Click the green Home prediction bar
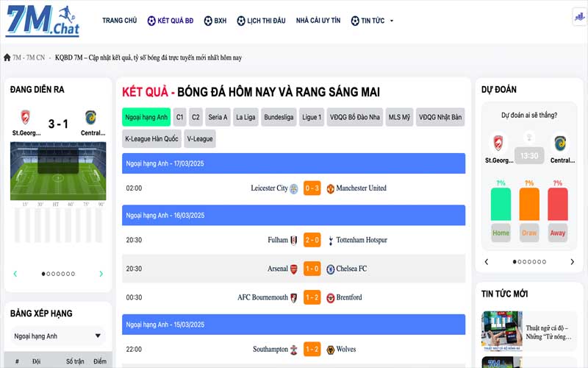588x368 pixels. click(501, 205)
